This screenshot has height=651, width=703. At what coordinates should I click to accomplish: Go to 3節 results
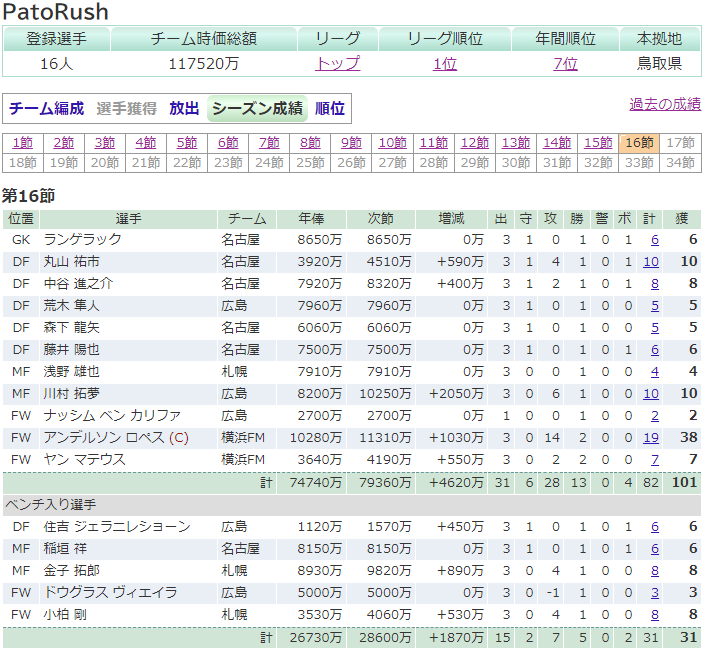[104, 143]
